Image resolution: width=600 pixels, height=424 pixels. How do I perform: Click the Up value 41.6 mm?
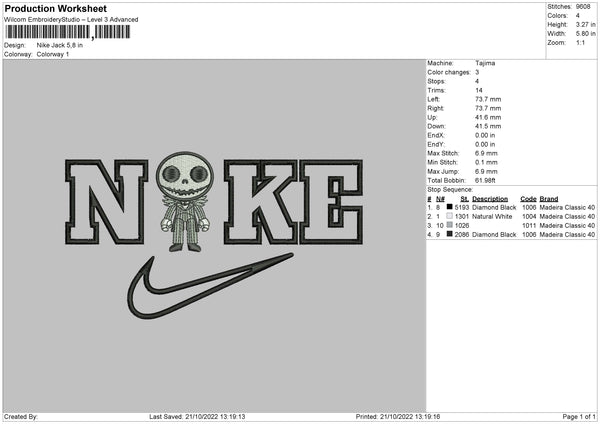tap(488, 117)
